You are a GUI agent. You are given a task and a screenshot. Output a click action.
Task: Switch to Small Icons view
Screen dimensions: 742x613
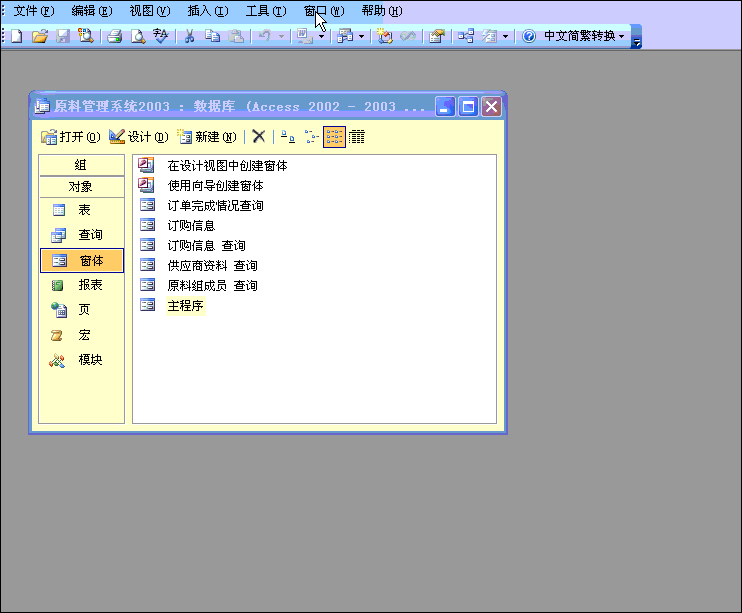[x=311, y=137]
